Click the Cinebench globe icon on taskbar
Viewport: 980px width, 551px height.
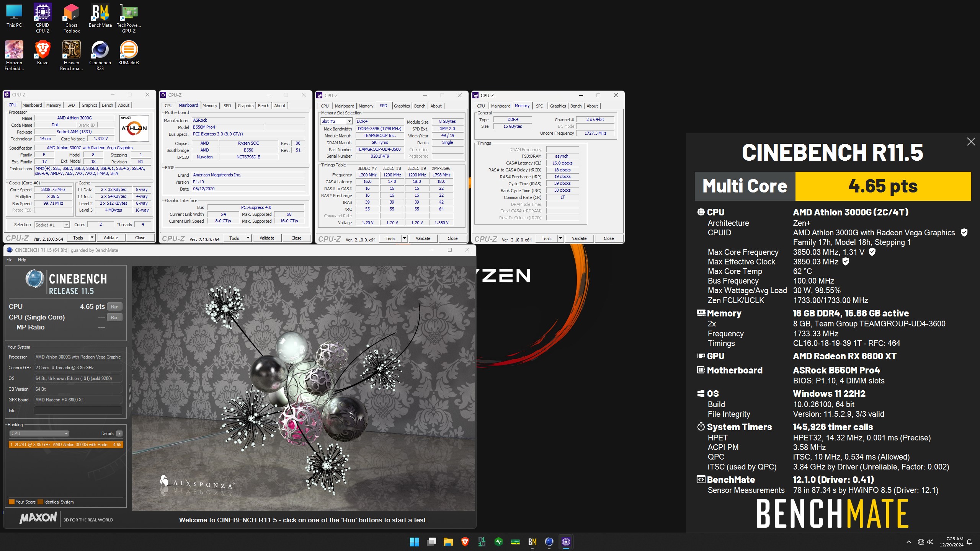(x=549, y=542)
